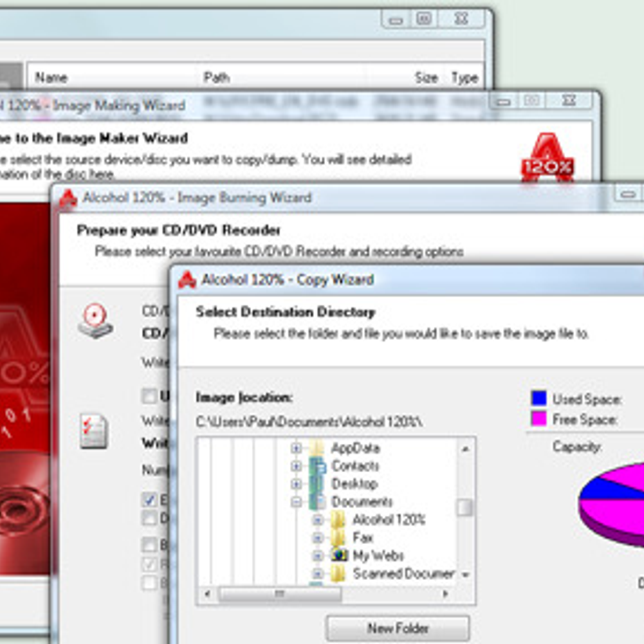Viewport: 644px width, 644px height.
Task: Click the folder tree's scroll right arrow
Action: point(445,594)
